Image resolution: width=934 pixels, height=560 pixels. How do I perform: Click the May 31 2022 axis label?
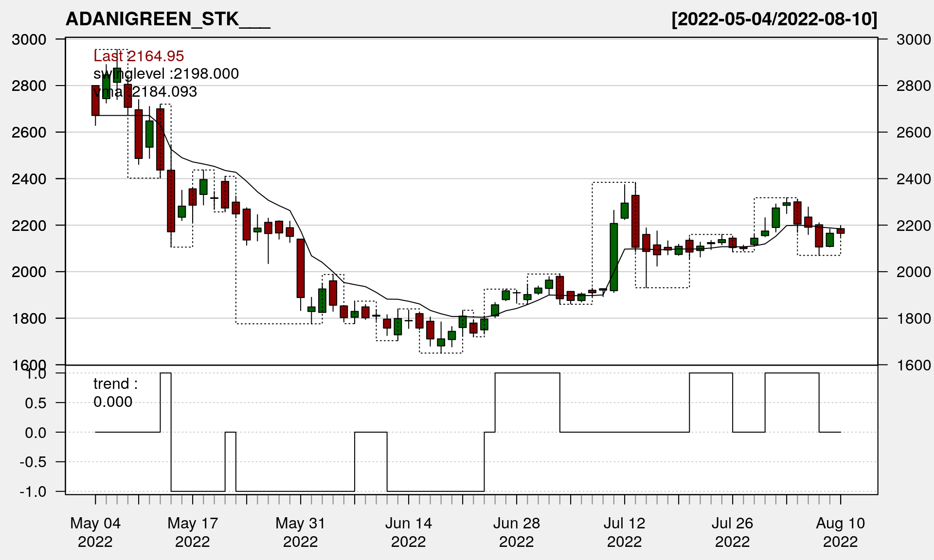coord(300,532)
